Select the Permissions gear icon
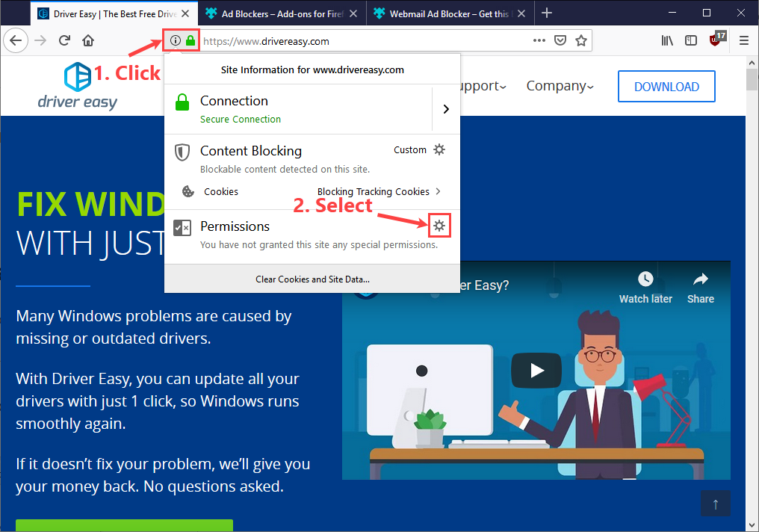Screen dimensions: 759x532 coord(440,224)
